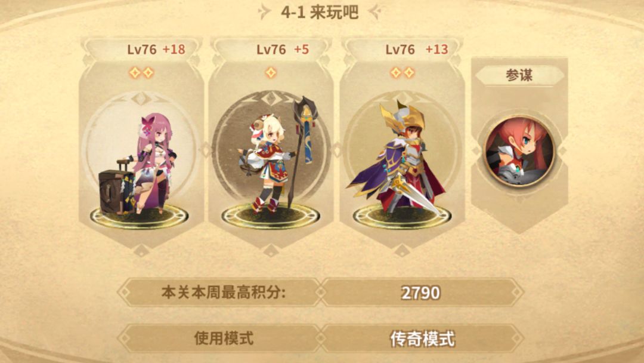Click the left arrow ornament beside 4-1 title
The height and width of the screenshot is (363, 644).
pyautogui.click(x=265, y=12)
